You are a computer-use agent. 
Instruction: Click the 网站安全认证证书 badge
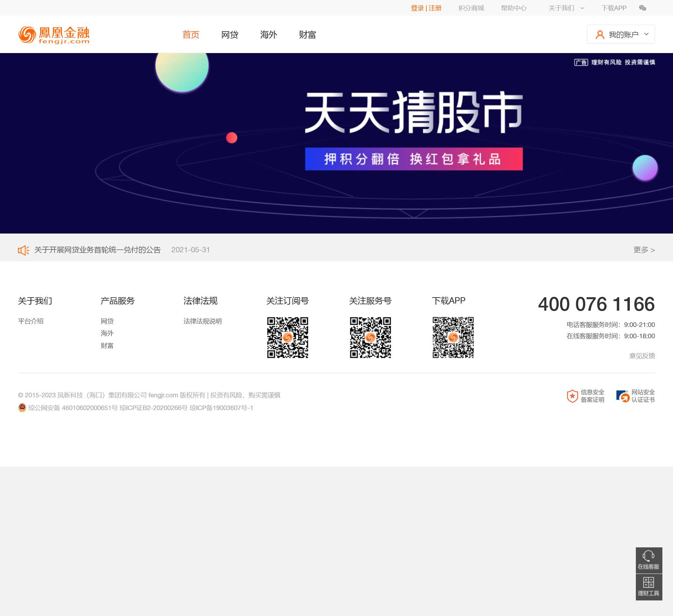(x=635, y=396)
